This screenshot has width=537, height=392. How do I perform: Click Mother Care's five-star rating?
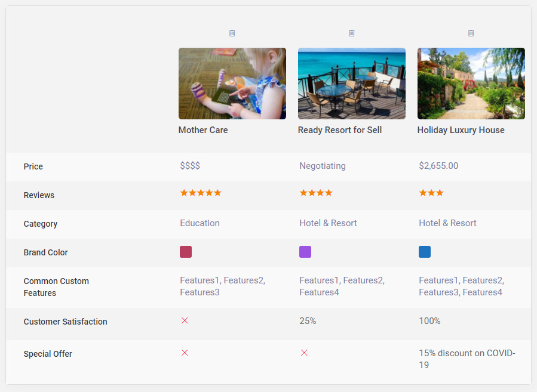(201, 193)
